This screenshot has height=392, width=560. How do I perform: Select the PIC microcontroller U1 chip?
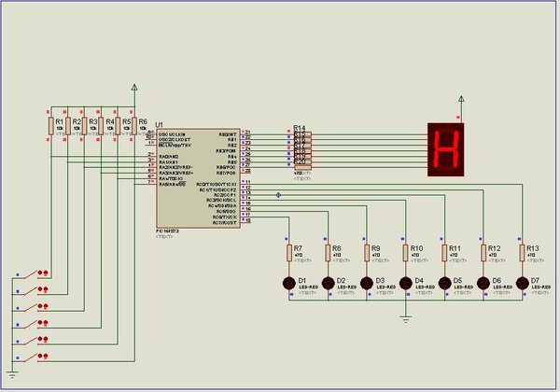tap(198, 177)
